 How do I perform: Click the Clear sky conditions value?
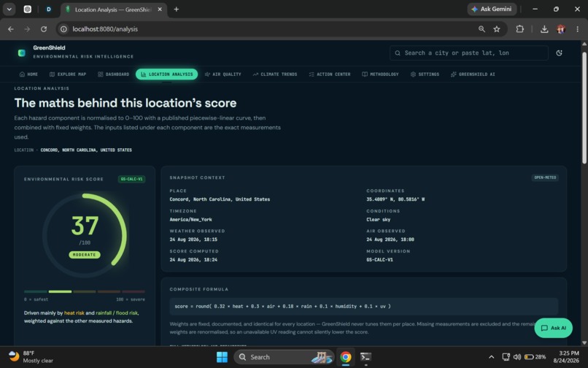378,219
